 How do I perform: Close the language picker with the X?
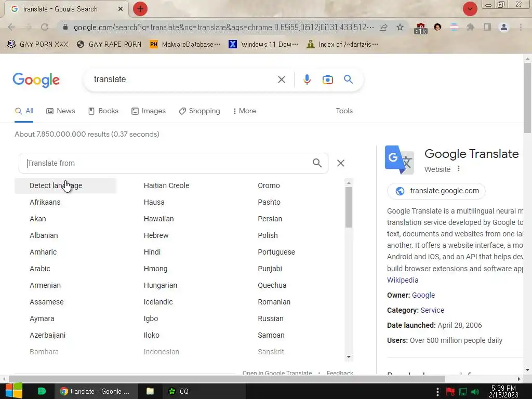(341, 163)
